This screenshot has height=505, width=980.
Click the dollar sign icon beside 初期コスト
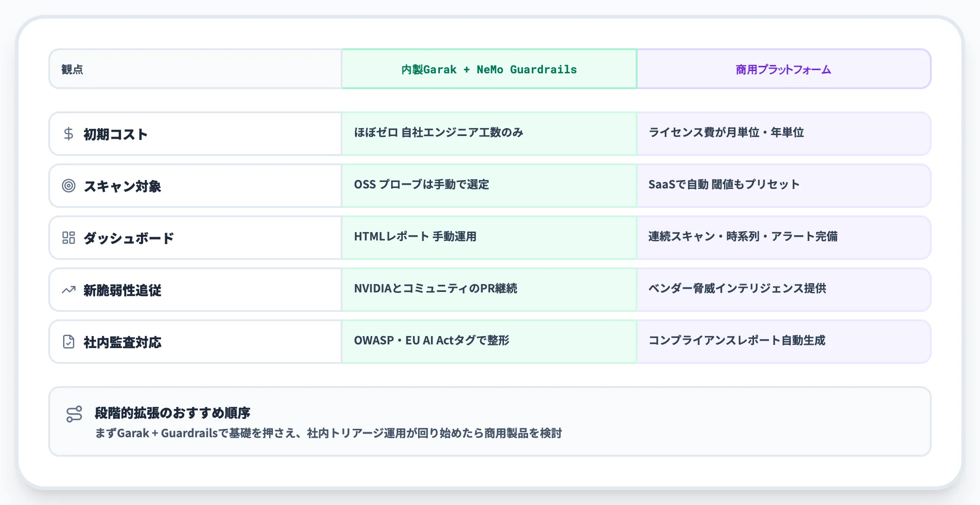(x=69, y=134)
